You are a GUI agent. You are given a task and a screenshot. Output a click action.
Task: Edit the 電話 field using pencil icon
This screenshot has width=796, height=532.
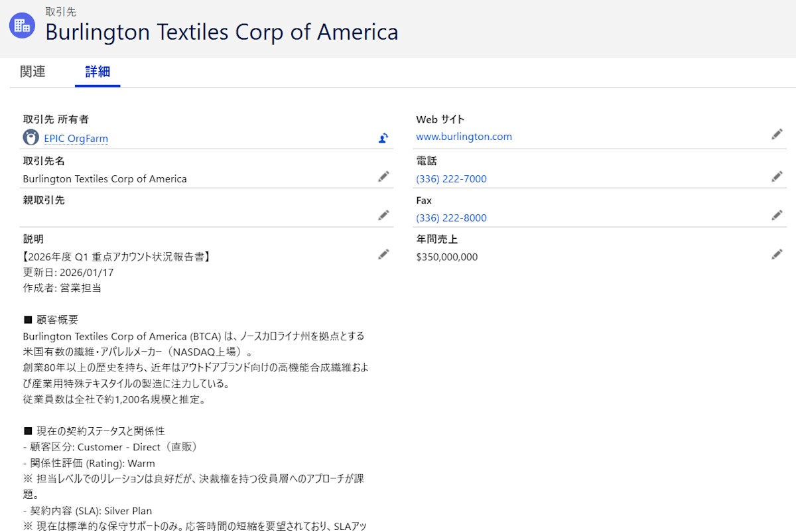coord(777,176)
